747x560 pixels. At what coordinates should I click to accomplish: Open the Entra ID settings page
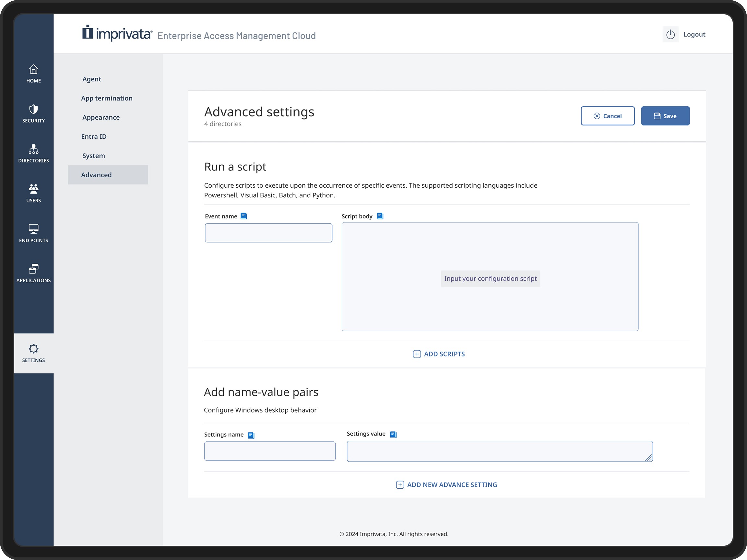click(x=94, y=137)
